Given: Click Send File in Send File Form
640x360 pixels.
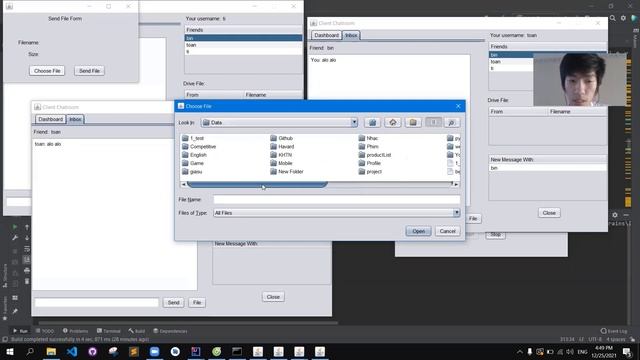Looking at the screenshot, I should click(x=89, y=71).
